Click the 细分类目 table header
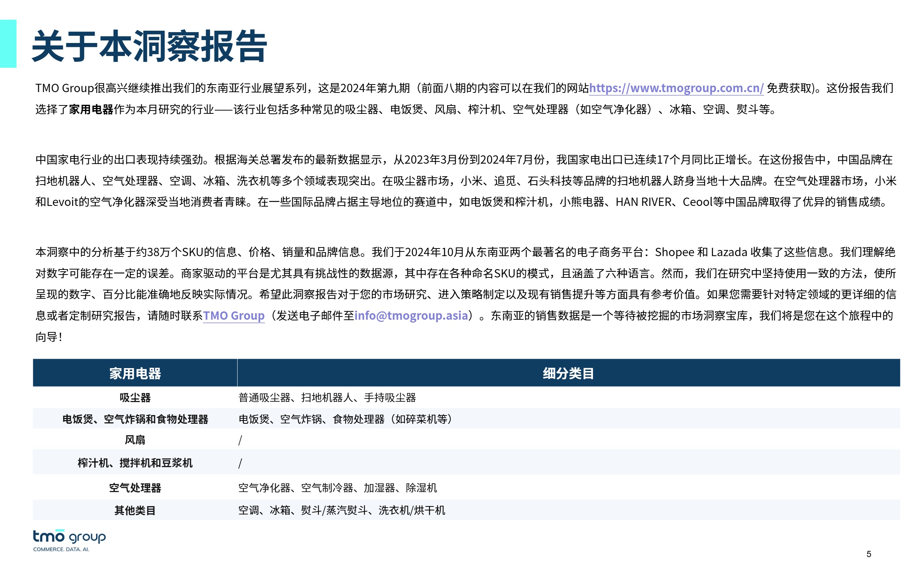 [x=568, y=373]
